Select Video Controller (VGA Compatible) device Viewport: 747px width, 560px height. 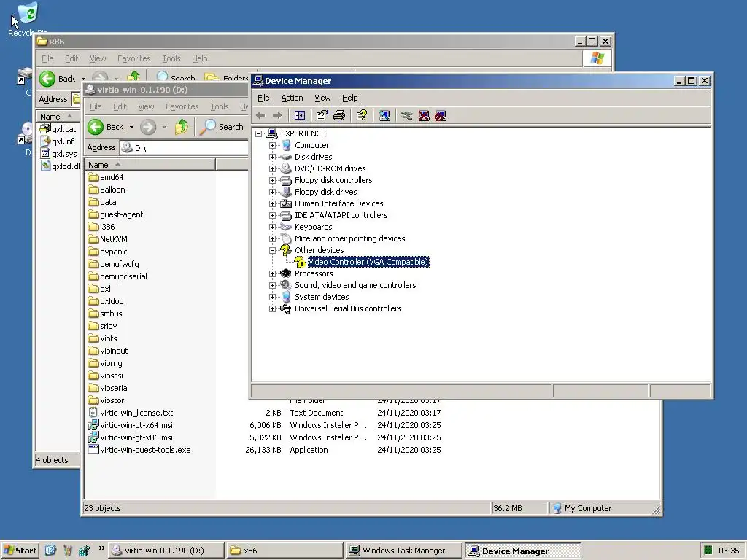point(368,262)
